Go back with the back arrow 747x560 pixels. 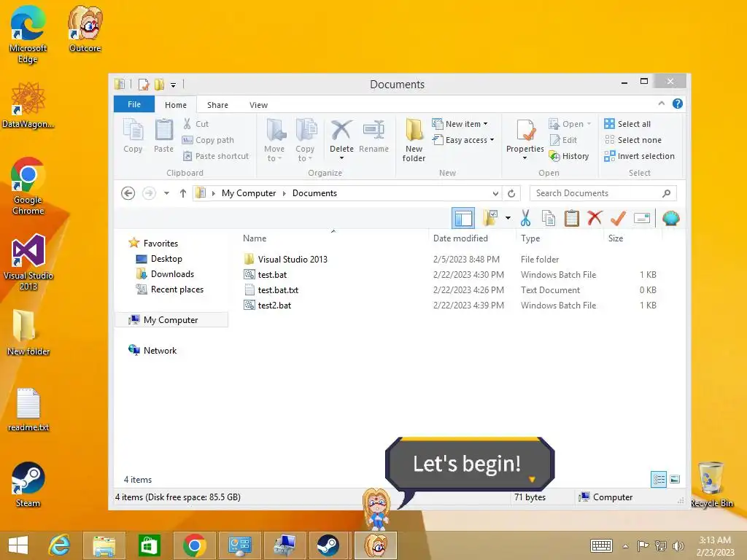pyautogui.click(x=128, y=193)
